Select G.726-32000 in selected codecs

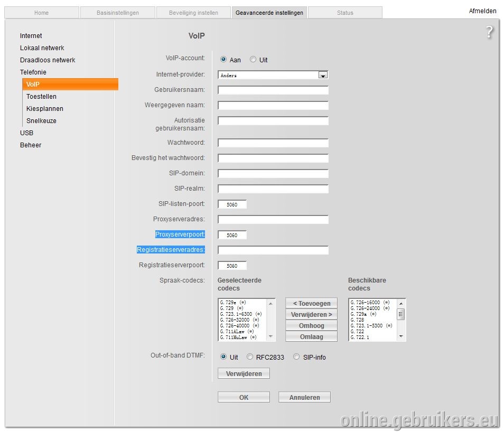pos(239,320)
